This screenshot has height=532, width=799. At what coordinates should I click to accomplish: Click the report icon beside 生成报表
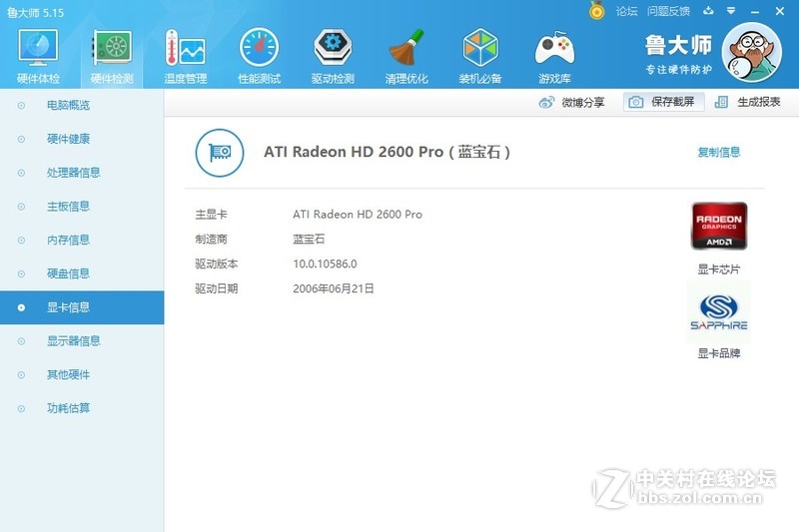(721, 103)
